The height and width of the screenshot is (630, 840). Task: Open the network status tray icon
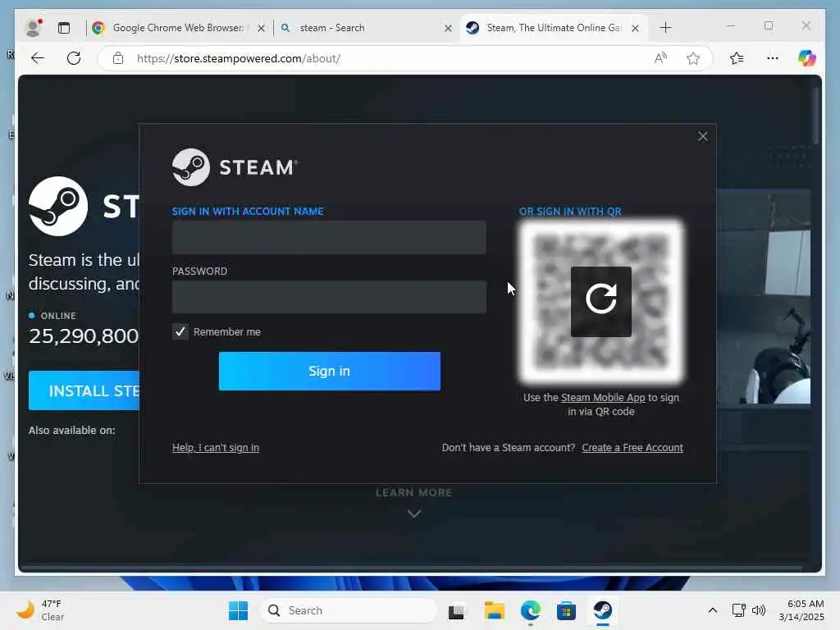click(x=739, y=610)
